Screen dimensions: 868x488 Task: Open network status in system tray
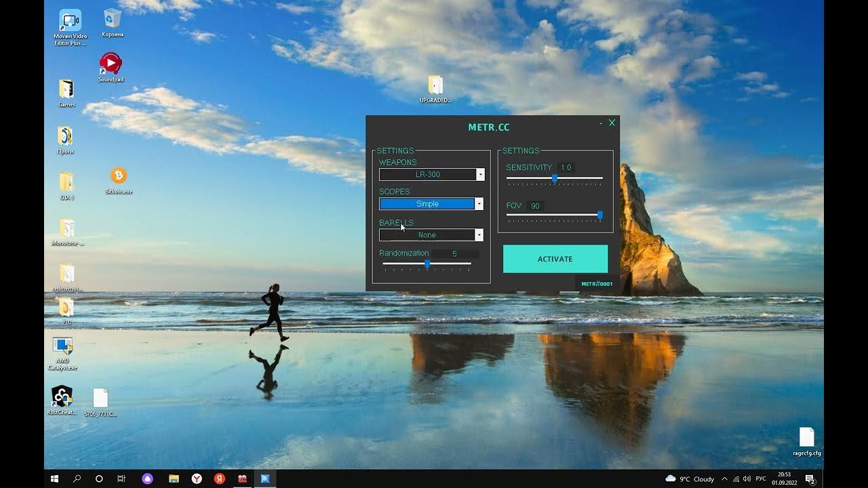point(736,479)
